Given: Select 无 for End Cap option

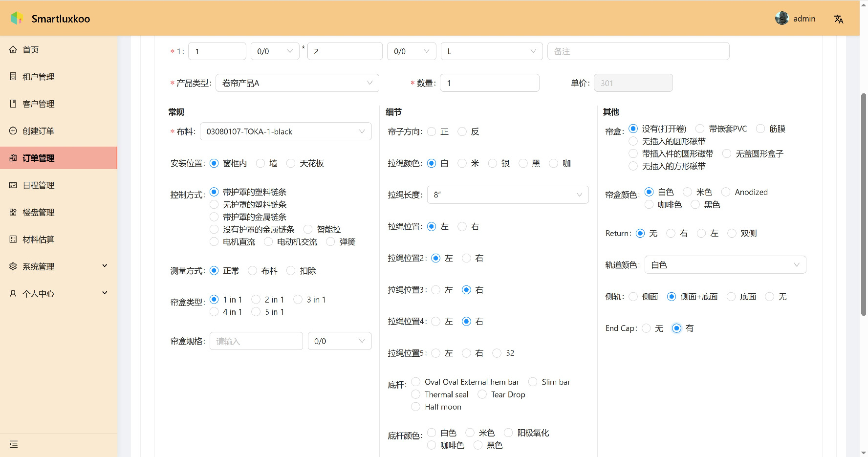Looking at the screenshot, I should click(647, 328).
